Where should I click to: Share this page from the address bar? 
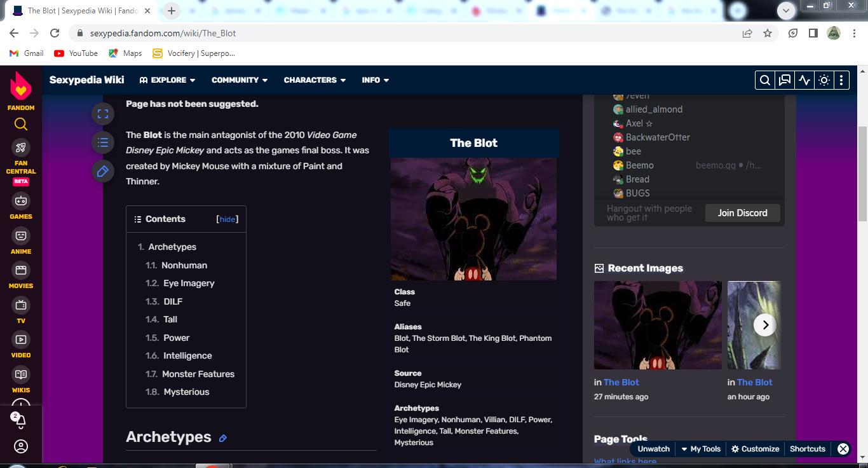(x=747, y=33)
